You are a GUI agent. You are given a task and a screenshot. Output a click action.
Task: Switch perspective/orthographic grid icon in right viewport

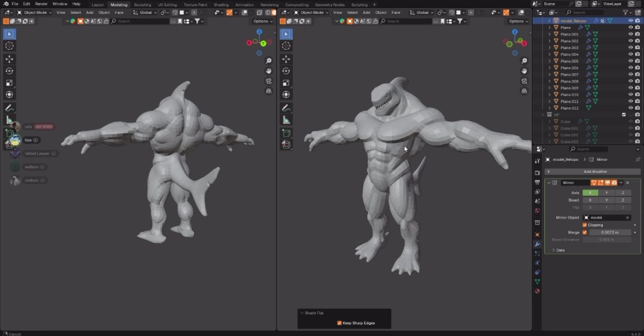[525, 91]
